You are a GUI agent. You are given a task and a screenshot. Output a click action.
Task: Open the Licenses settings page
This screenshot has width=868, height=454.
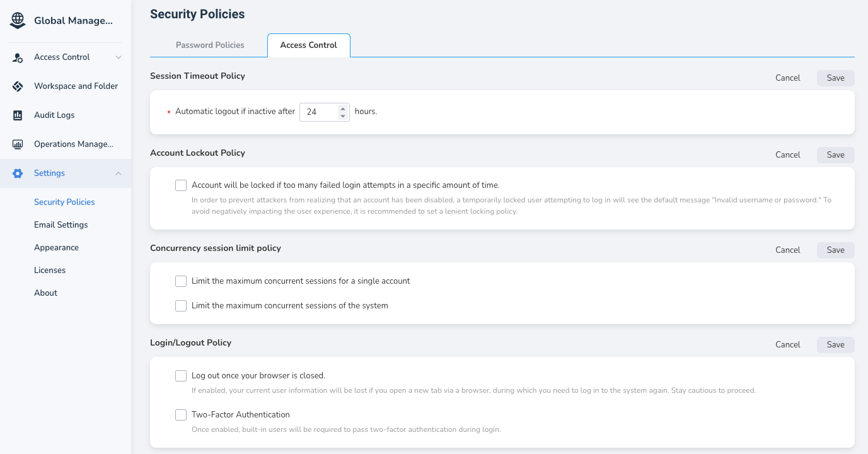tap(50, 271)
